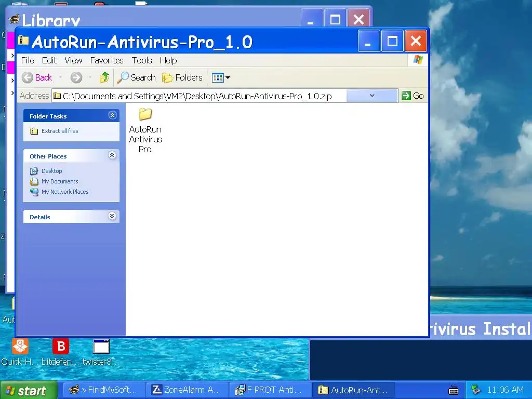Maximize the AutoRun-Antivirus-Pro_1.0 window
Image resolution: width=532 pixels, height=399 pixels.
[392, 41]
